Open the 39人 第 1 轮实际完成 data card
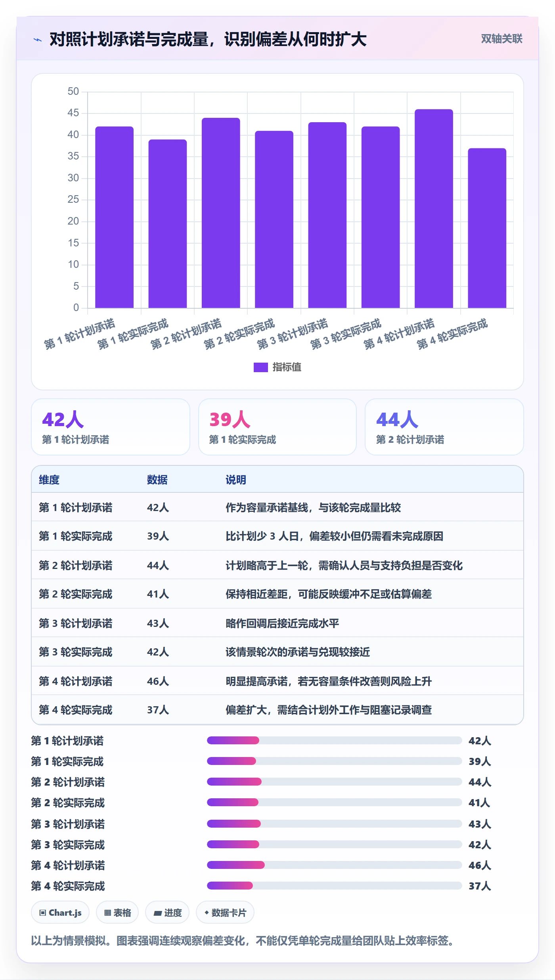Image resolution: width=555 pixels, height=980 pixels. tap(277, 427)
